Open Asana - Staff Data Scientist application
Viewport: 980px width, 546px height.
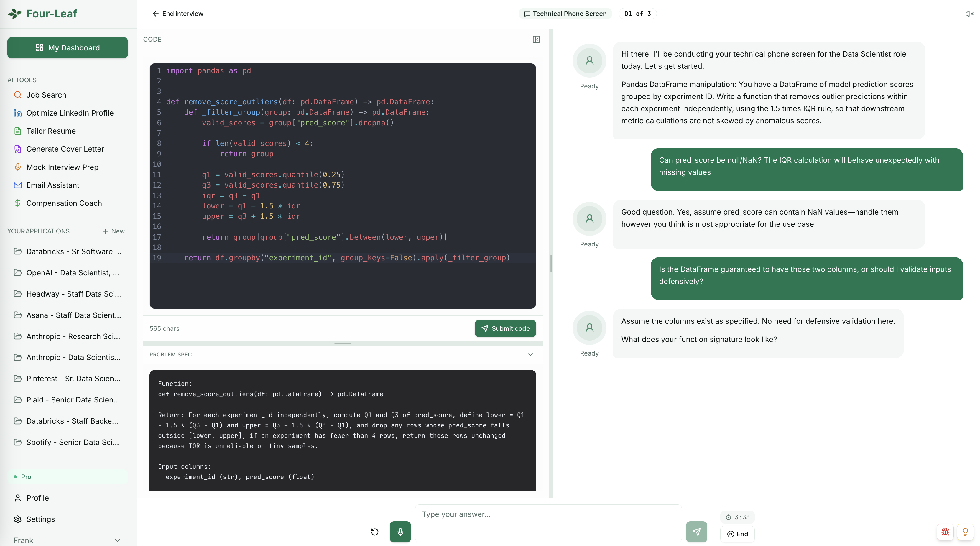[68, 315]
